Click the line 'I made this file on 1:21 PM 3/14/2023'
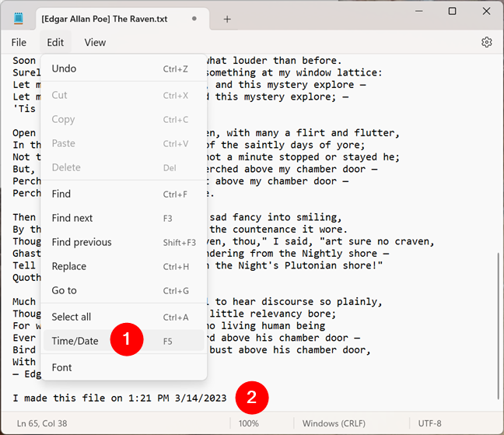Image resolution: width=504 pixels, height=435 pixels. [120, 398]
